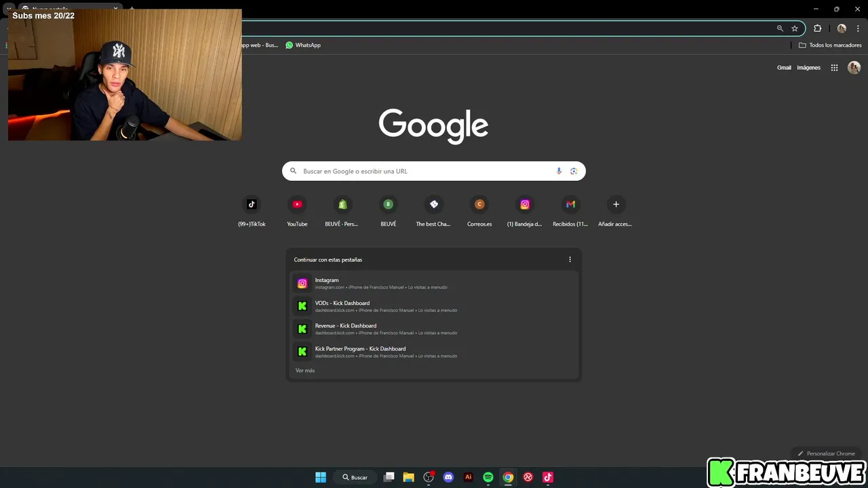
Task: Open the Chrome three-dot menu
Action: click(858, 28)
